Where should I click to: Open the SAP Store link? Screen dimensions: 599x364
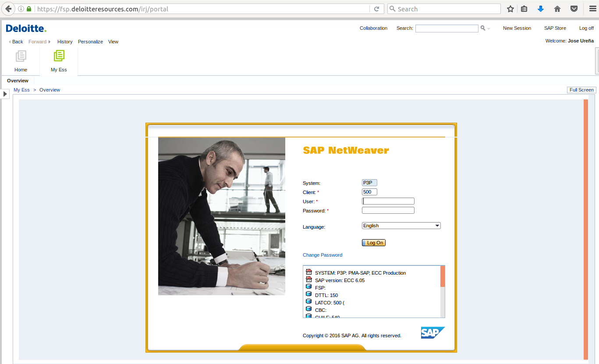point(555,28)
